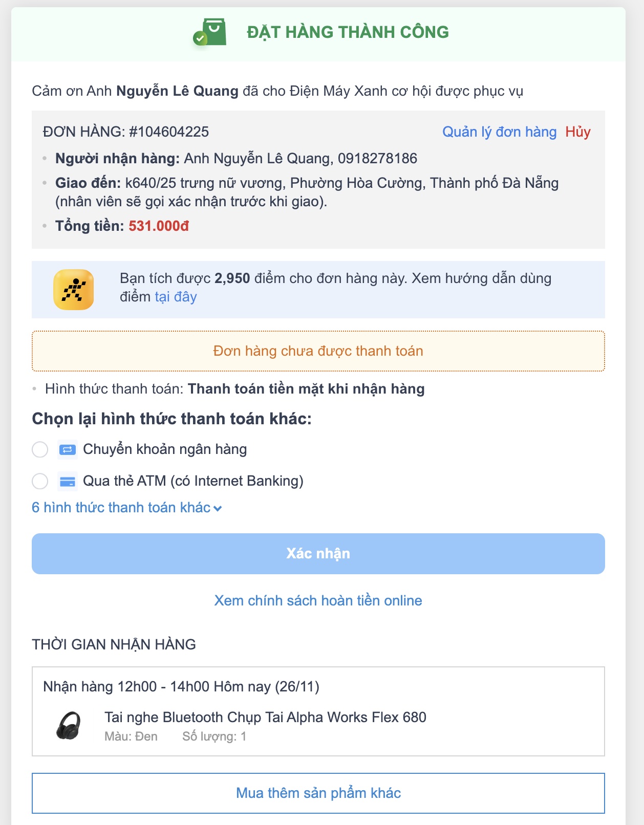
Task: Open the points guide tại đây link
Action: [x=176, y=297]
